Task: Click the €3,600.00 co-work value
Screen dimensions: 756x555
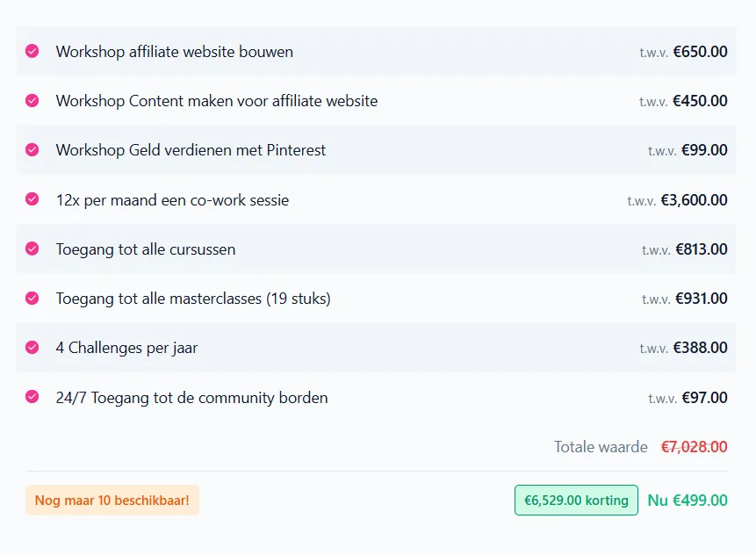Action: click(x=694, y=200)
